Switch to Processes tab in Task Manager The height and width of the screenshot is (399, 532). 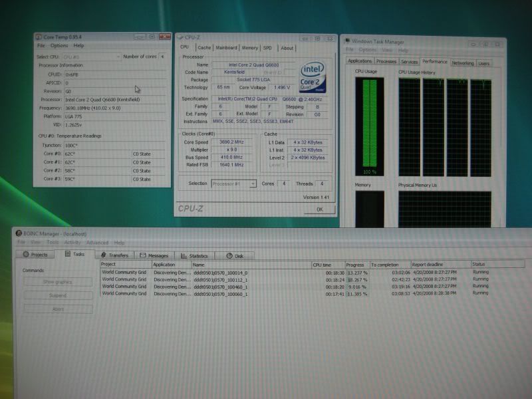386,61
